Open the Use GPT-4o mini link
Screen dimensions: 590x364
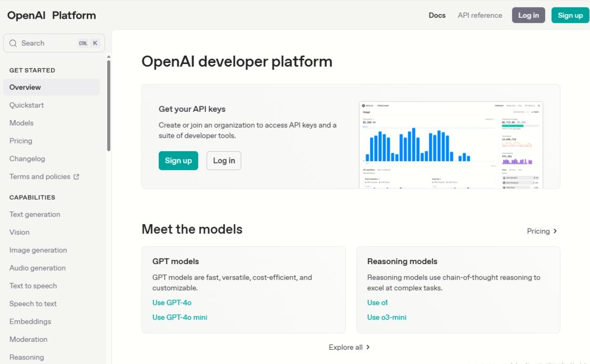point(180,317)
